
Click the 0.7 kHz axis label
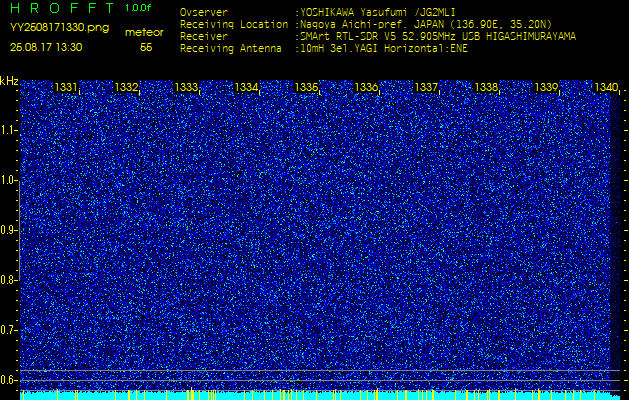coord(8,330)
